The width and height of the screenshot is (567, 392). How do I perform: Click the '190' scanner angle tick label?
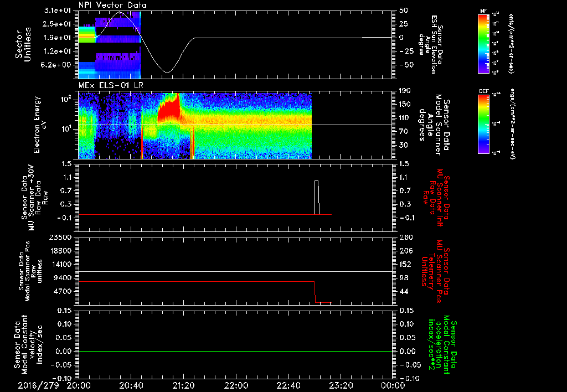point(405,91)
